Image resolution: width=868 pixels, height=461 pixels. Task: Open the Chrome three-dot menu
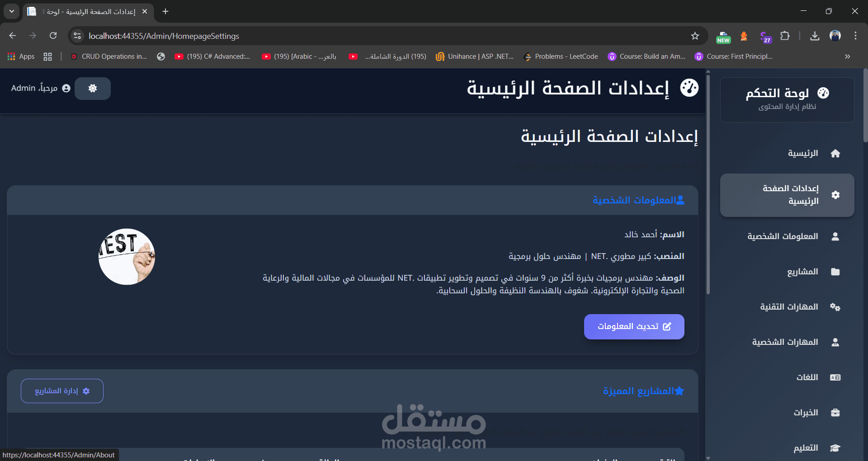click(x=855, y=36)
